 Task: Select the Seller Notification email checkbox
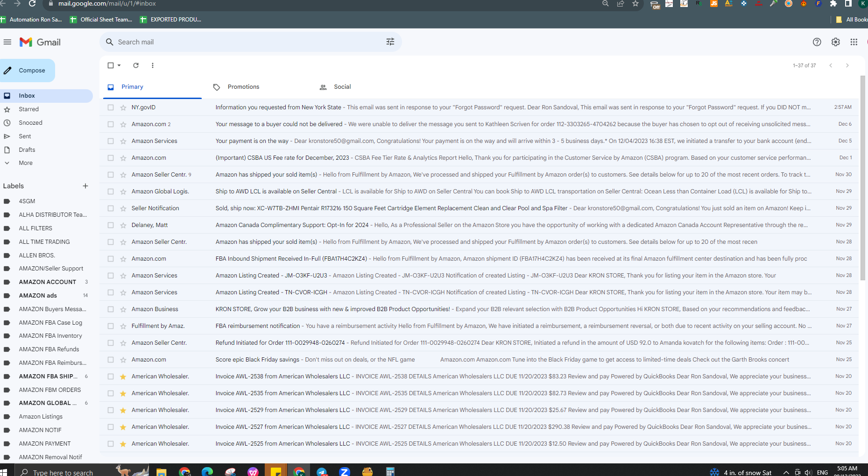pos(111,208)
